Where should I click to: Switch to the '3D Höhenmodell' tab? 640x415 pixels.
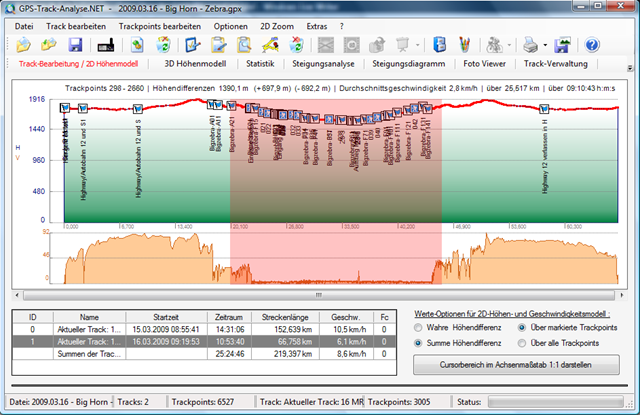pyautogui.click(x=197, y=64)
